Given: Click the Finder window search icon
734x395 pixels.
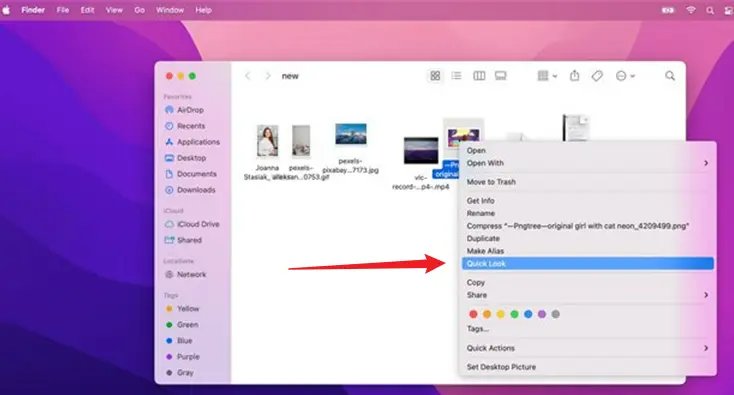Looking at the screenshot, I should coord(670,76).
